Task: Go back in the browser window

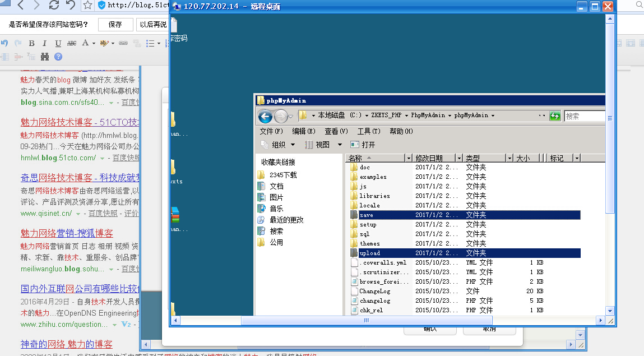Action: [21, 6]
